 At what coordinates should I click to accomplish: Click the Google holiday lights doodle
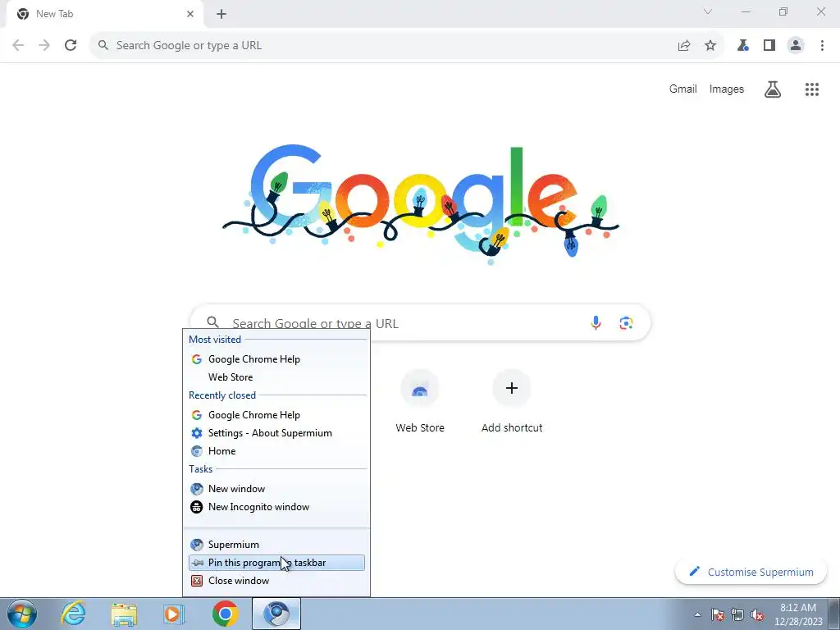[421, 205]
